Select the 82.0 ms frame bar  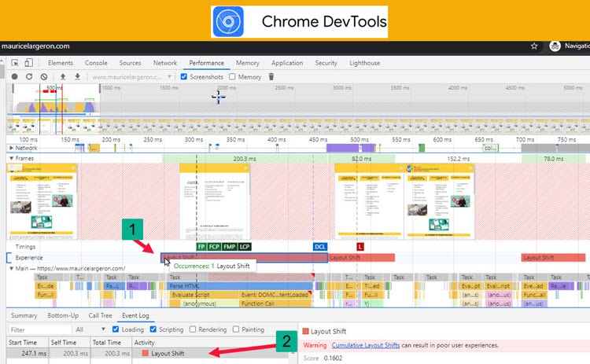(x=362, y=159)
